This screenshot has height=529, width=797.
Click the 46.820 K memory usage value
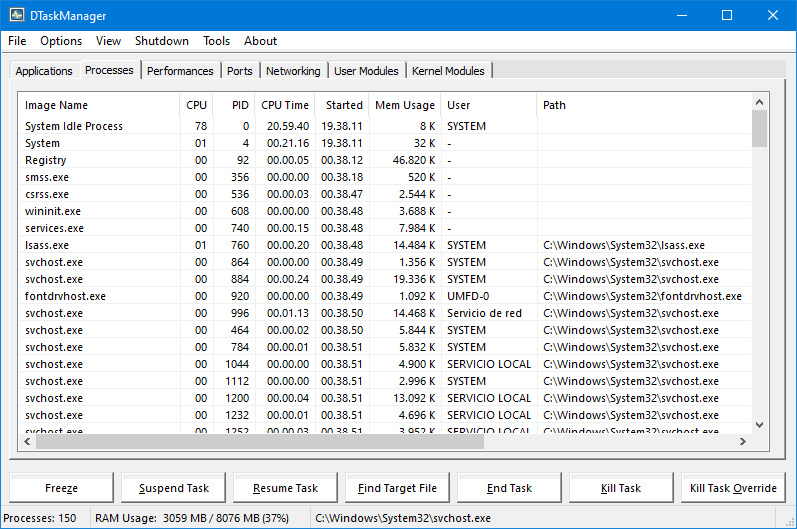tap(414, 160)
